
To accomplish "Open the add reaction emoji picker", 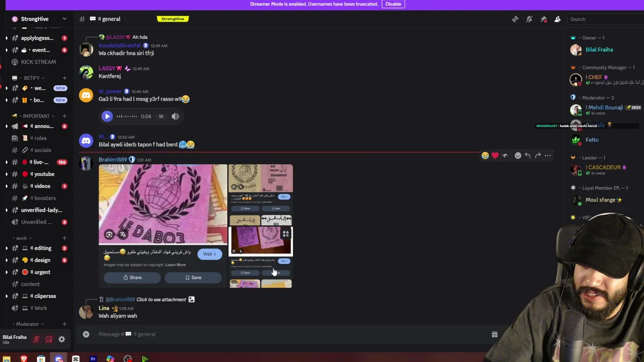I will click(518, 155).
